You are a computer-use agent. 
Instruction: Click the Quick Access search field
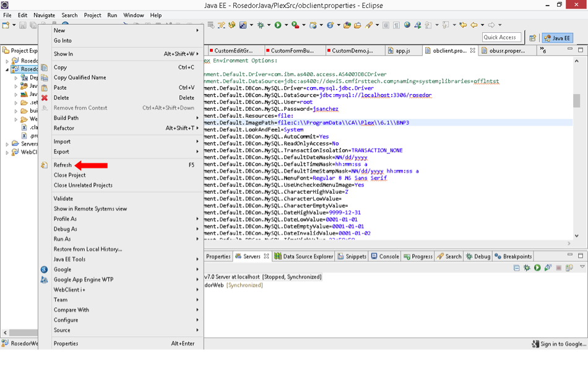tap(500, 38)
